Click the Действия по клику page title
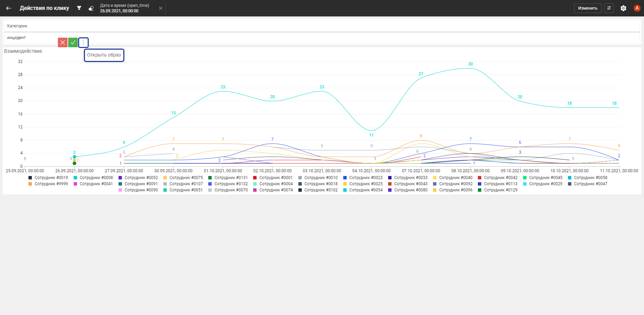 [x=45, y=8]
